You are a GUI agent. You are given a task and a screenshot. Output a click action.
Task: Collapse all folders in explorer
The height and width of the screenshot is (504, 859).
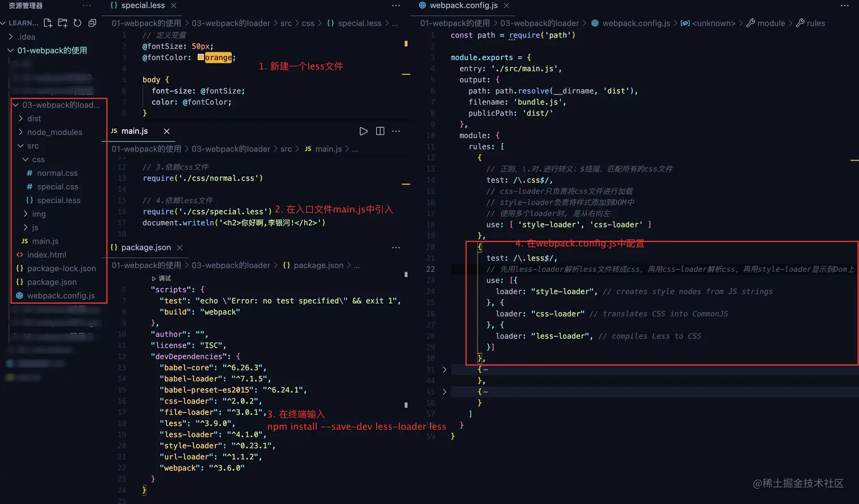pyautogui.click(x=92, y=23)
